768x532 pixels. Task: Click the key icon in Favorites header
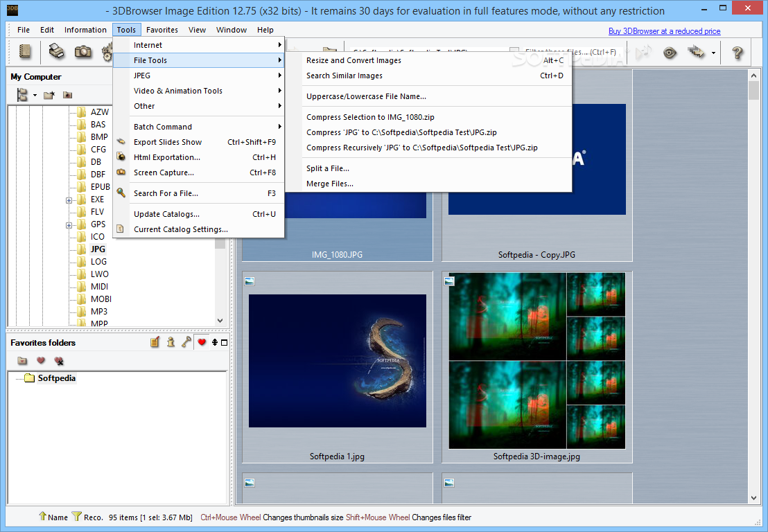pyautogui.click(x=186, y=342)
